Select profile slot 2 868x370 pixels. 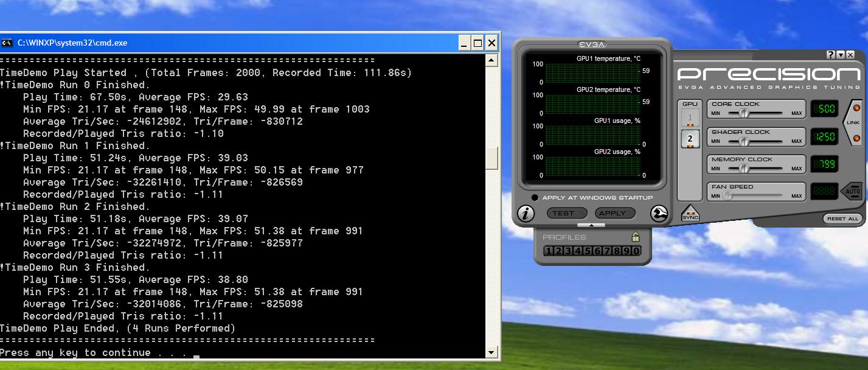pos(558,251)
